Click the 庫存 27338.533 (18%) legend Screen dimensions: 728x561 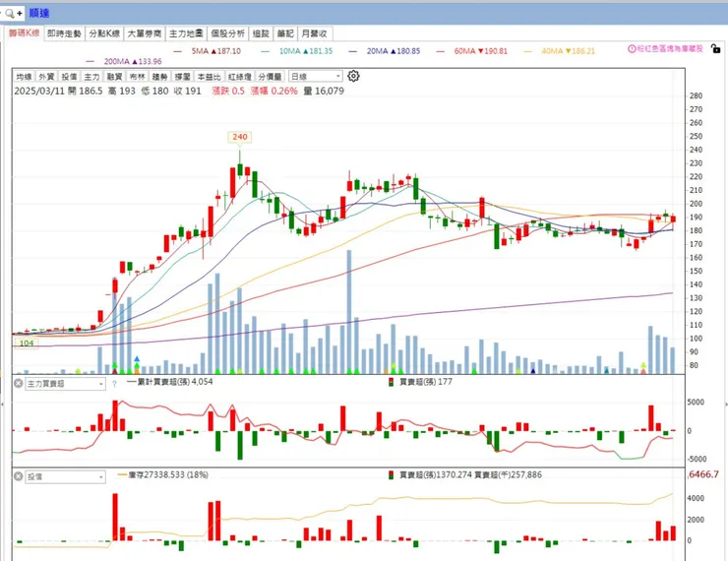point(163,474)
